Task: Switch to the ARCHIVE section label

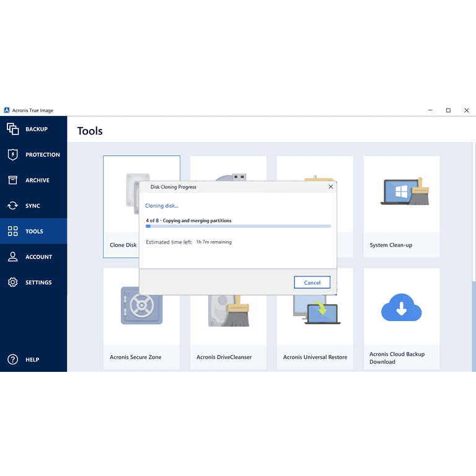Action: click(x=37, y=180)
